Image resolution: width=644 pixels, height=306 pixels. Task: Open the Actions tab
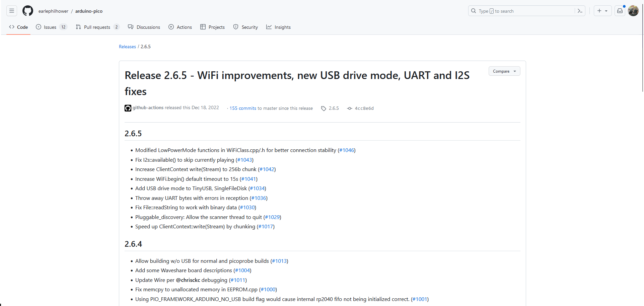180,27
